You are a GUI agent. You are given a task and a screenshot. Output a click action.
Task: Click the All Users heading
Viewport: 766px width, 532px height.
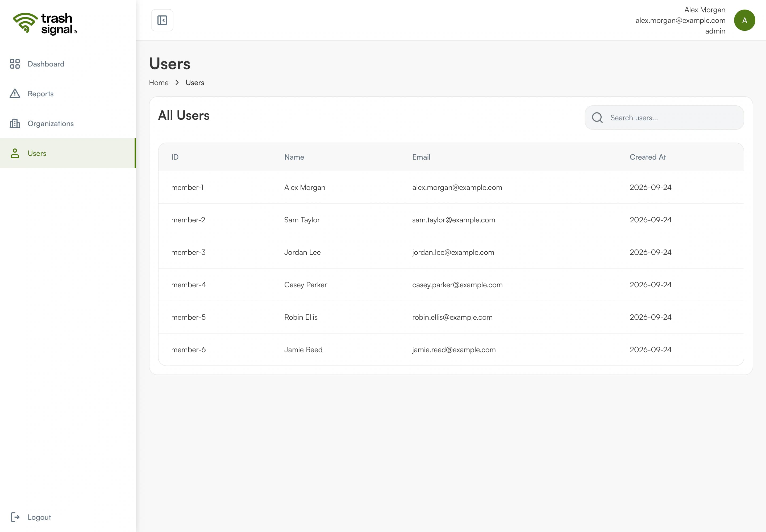[x=184, y=115]
